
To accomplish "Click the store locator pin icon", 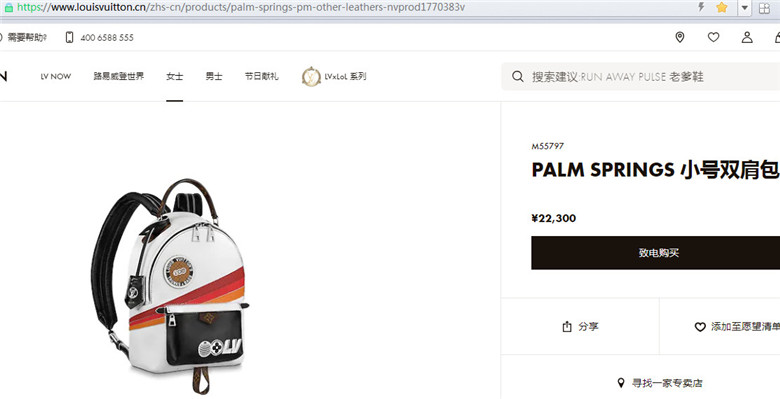I will (x=680, y=37).
